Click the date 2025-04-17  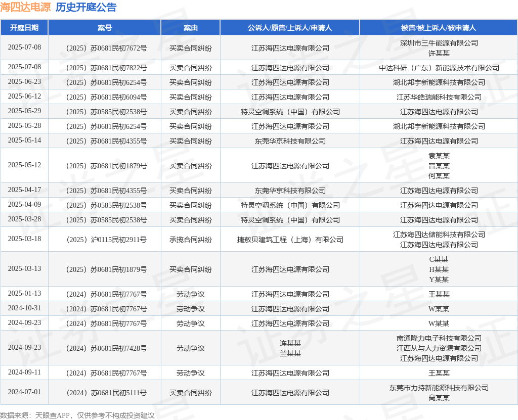[x=24, y=190]
